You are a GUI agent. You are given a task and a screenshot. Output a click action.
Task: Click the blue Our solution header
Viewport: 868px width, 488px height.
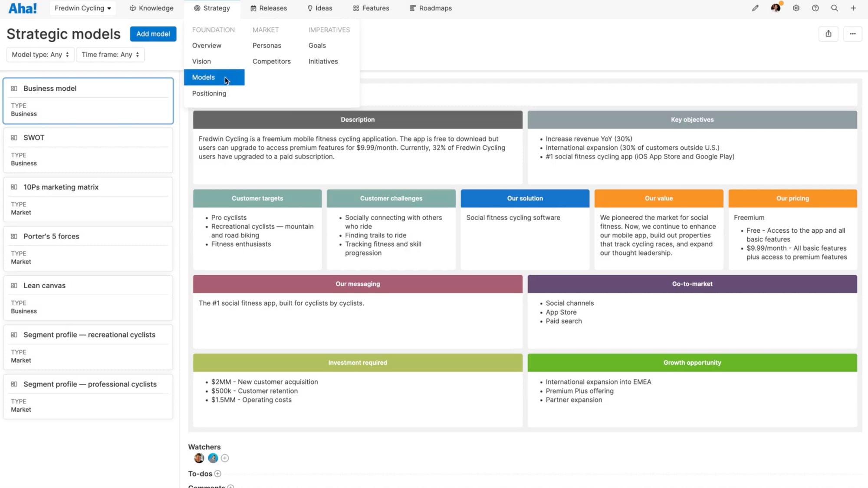[525, 198]
